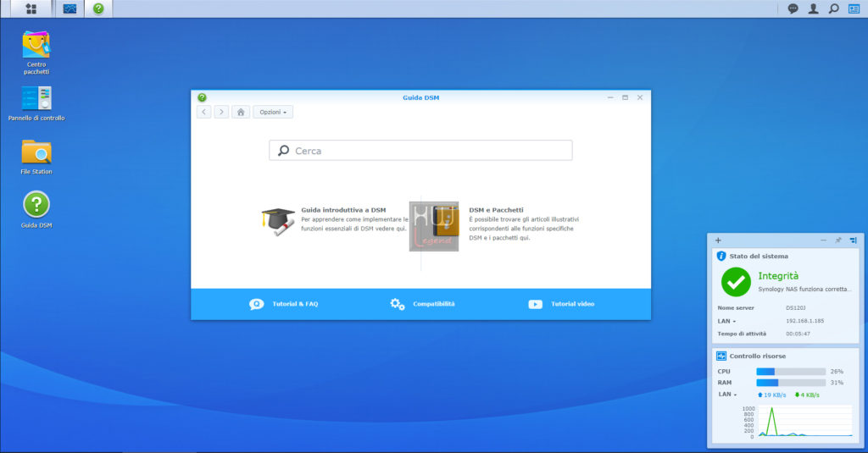Open the top-bar search magnifier

[834, 8]
